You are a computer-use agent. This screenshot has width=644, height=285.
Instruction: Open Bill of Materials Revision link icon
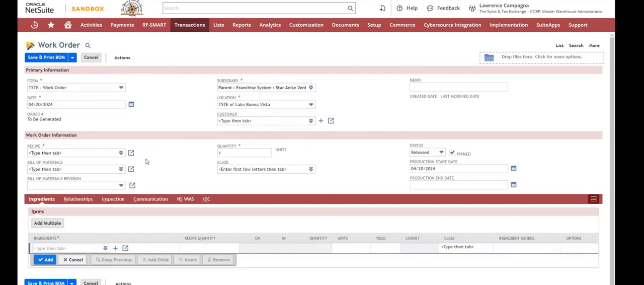click(132, 185)
